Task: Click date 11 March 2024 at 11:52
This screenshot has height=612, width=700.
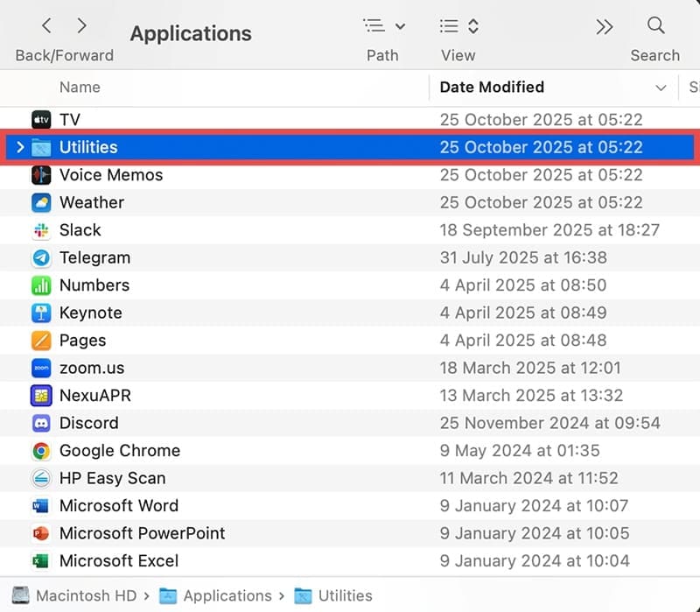Action: (529, 478)
